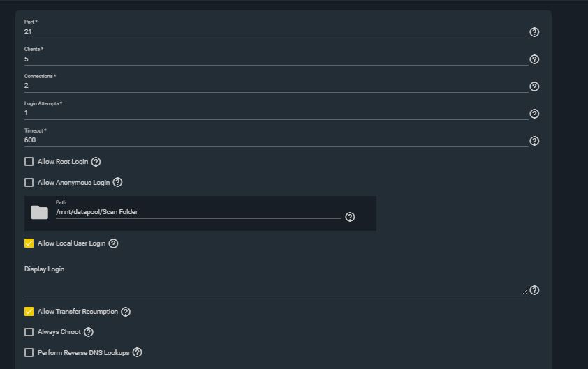Click help icon next to Connections
588x369 pixels.
click(x=534, y=86)
